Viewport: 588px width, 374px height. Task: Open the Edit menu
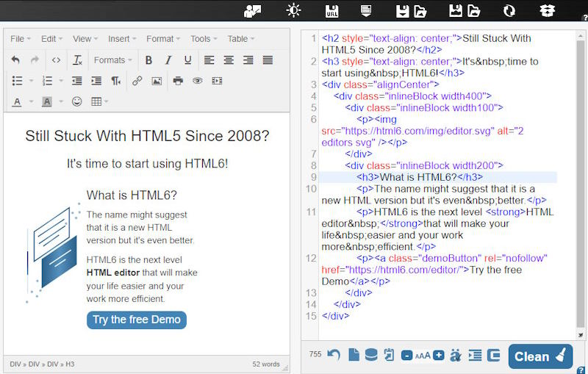(x=51, y=39)
